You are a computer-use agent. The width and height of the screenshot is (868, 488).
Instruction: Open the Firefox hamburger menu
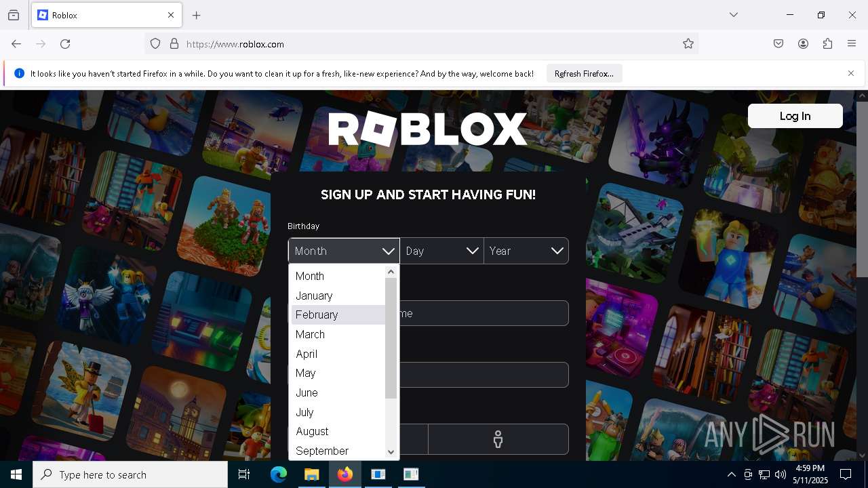tap(852, 44)
